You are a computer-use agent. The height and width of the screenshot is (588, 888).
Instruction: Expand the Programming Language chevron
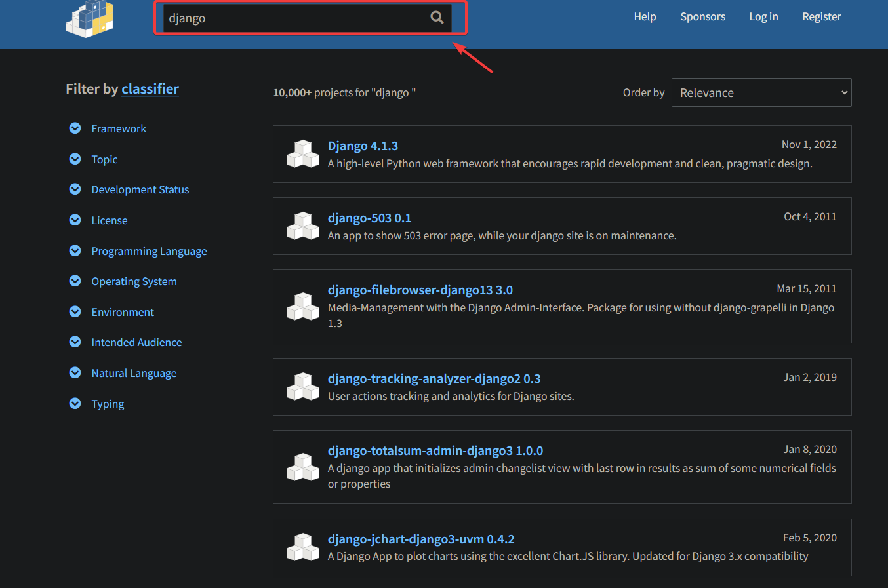click(75, 250)
